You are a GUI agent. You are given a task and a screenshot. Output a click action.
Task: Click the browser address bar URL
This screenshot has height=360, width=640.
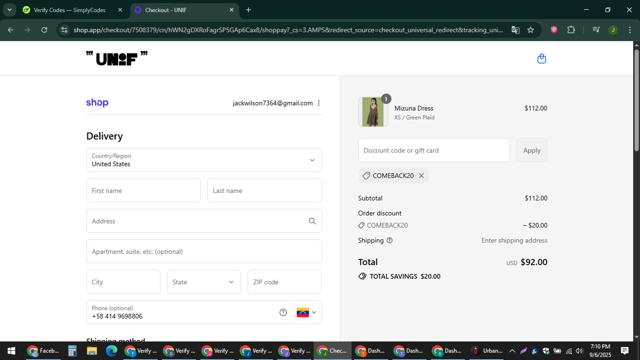[x=288, y=30]
